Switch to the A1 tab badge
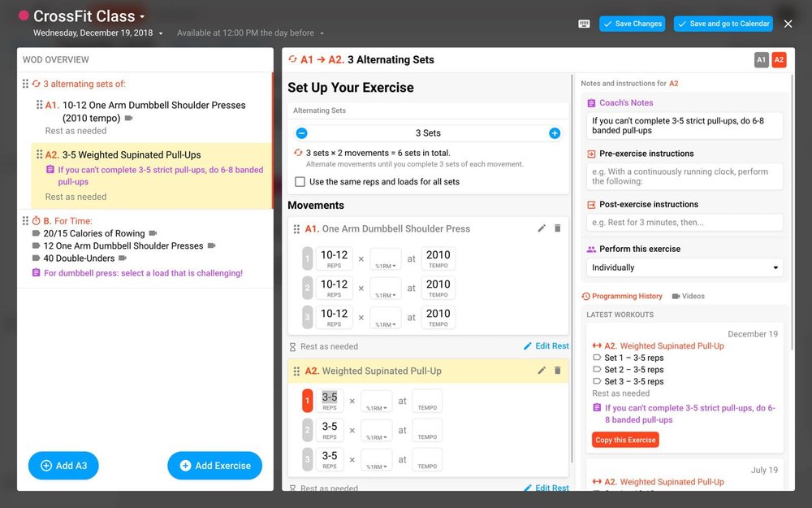 [x=762, y=59]
